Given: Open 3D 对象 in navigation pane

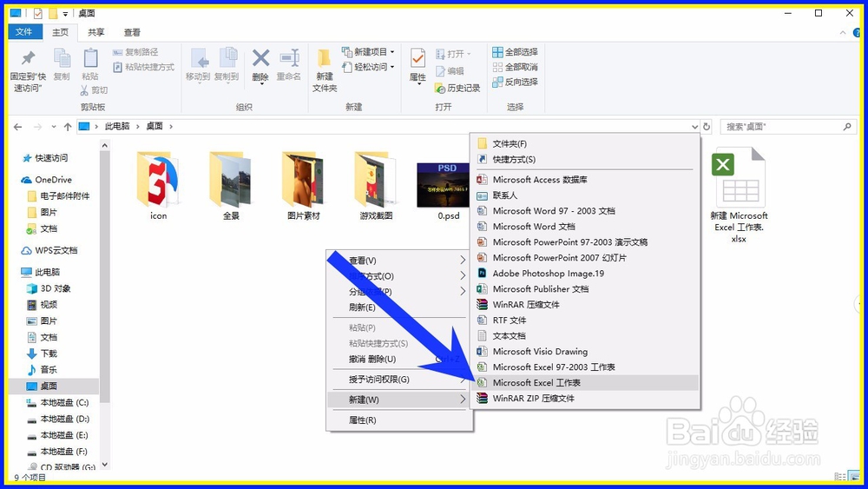Looking at the screenshot, I should click(x=49, y=288).
